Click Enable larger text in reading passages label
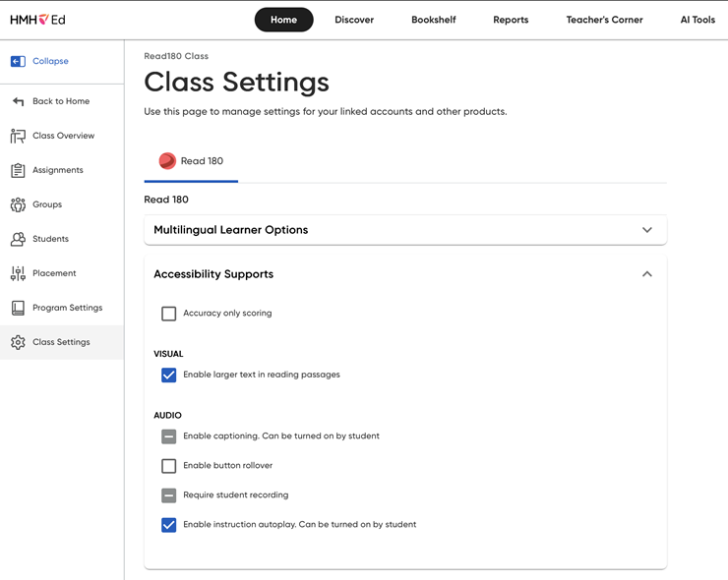This screenshot has width=728, height=580. point(262,375)
